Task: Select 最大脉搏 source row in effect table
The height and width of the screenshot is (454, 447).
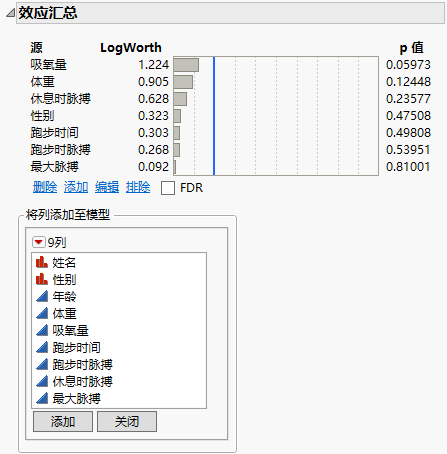Action: pyautogui.click(x=55, y=167)
